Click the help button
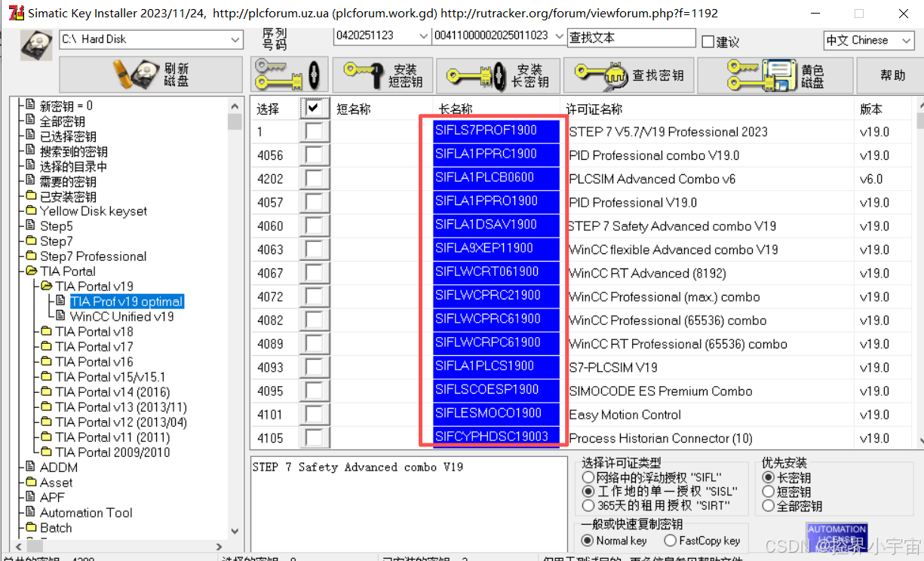 [892, 75]
